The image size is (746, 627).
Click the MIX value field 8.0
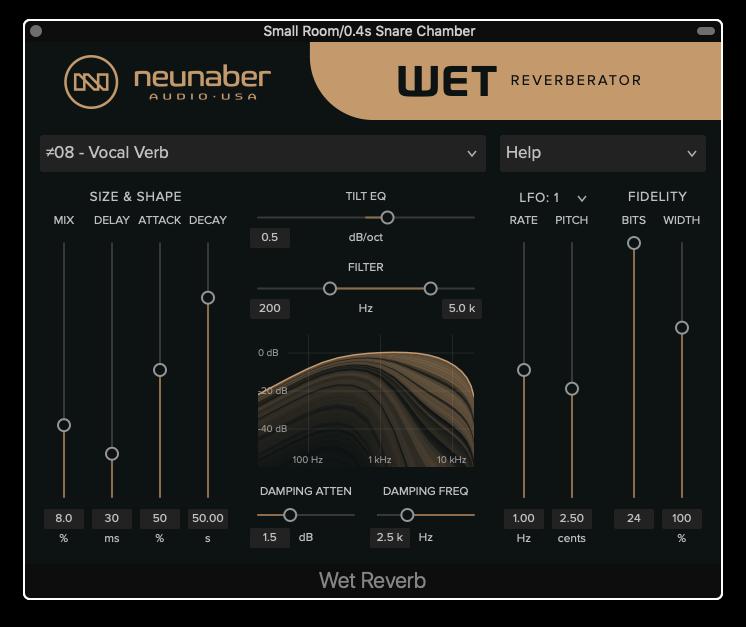pos(64,519)
